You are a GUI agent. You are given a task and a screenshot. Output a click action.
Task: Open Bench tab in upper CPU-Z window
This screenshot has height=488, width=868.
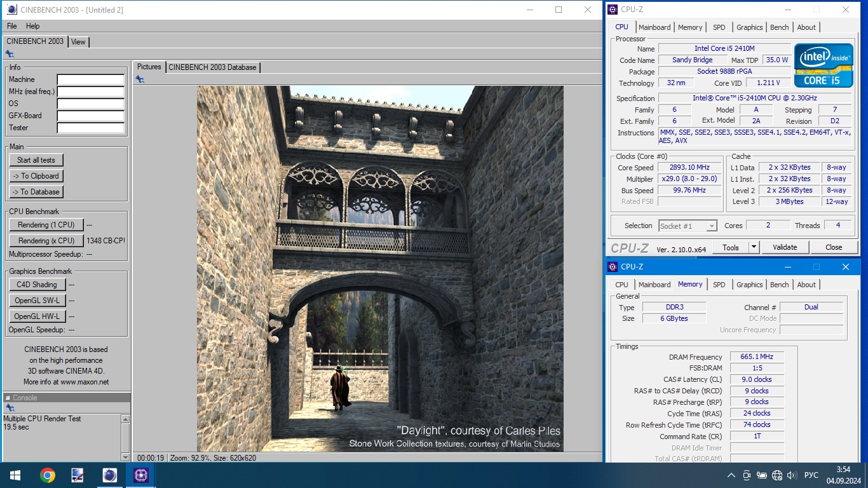click(780, 27)
